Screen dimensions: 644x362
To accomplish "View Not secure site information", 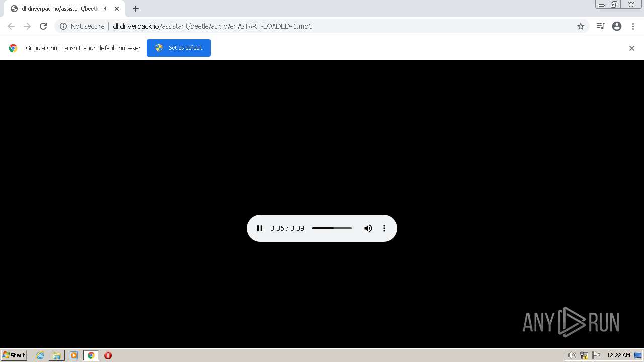I will tap(82, 26).
